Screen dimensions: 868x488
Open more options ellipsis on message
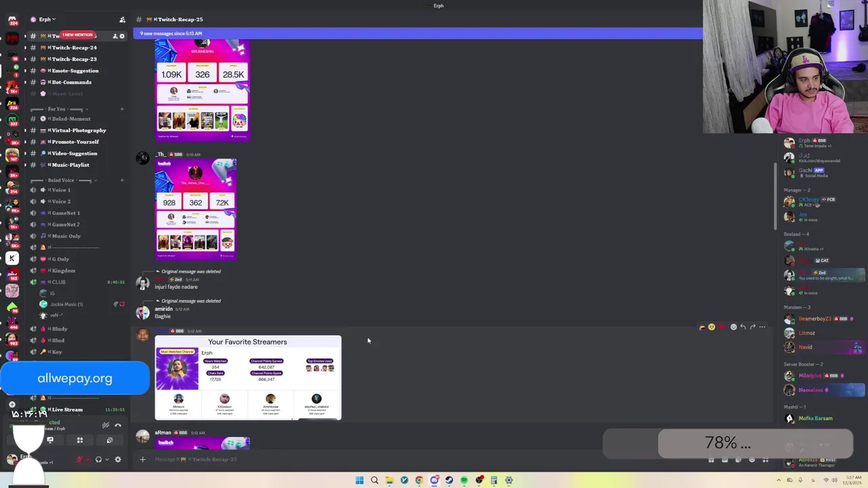[x=762, y=327]
